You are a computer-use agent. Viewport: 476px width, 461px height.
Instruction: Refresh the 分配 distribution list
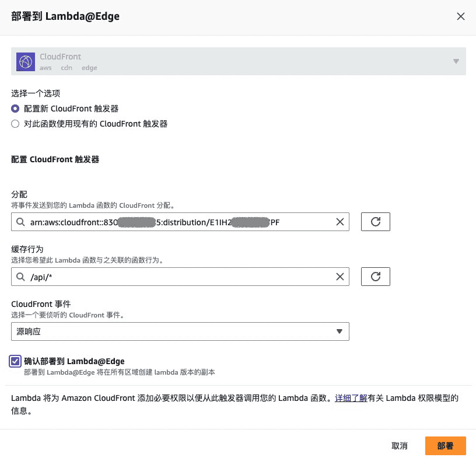pos(376,222)
